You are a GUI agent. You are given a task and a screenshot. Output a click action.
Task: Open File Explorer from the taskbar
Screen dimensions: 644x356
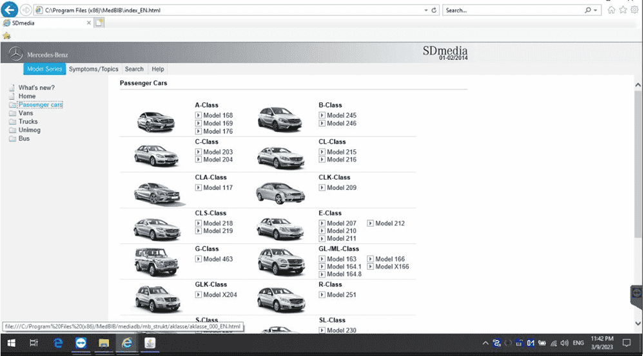click(x=104, y=343)
